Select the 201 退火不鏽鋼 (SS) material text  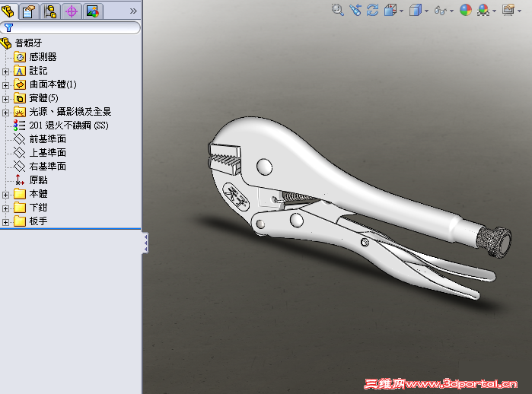pyautogui.click(x=68, y=126)
